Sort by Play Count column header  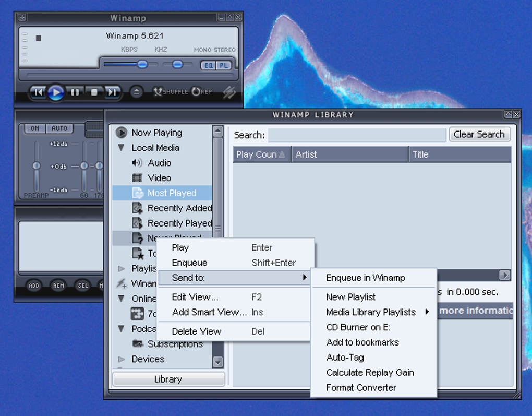click(x=262, y=154)
